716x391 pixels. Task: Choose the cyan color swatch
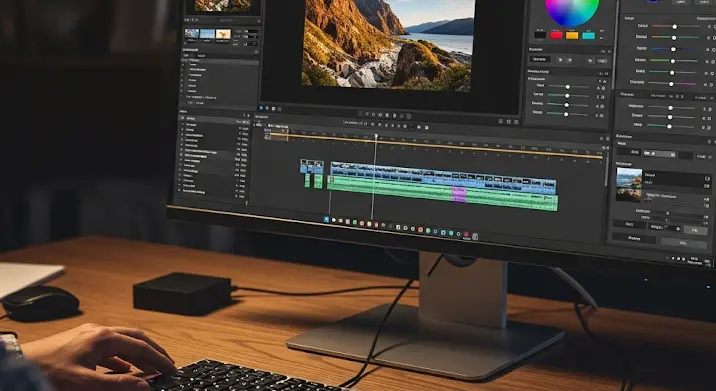[588, 36]
